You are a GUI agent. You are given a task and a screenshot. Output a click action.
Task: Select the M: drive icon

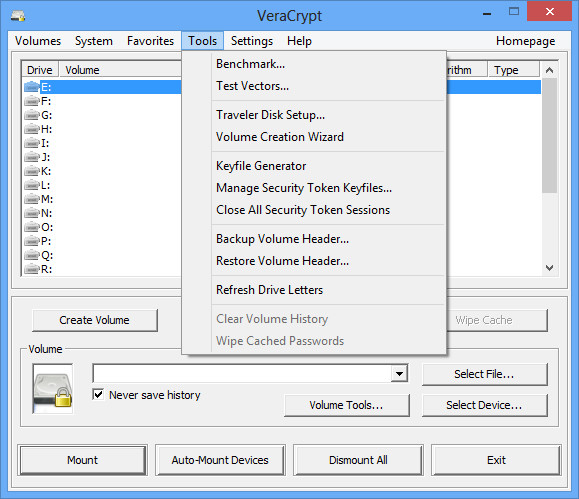32,199
